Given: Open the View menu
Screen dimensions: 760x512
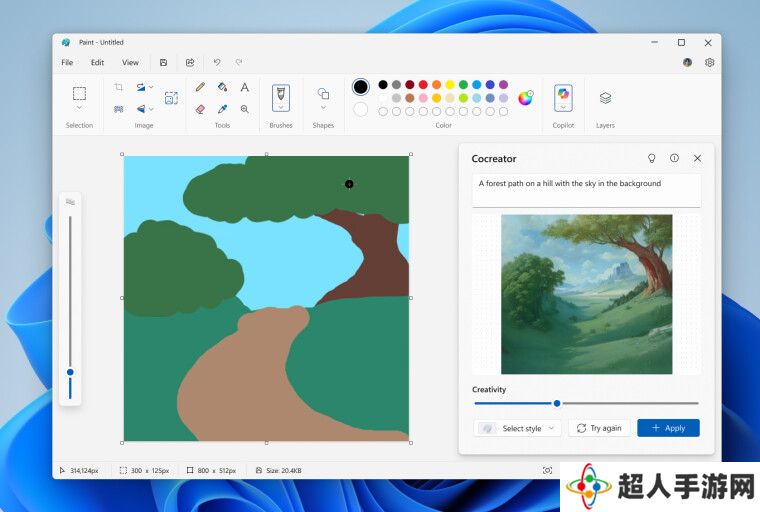Looking at the screenshot, I should [130, 62].
